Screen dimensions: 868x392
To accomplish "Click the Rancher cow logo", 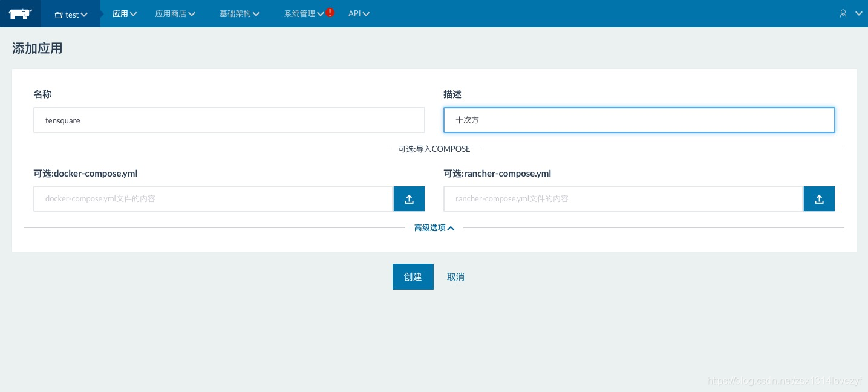I will (x=21, y=13).
